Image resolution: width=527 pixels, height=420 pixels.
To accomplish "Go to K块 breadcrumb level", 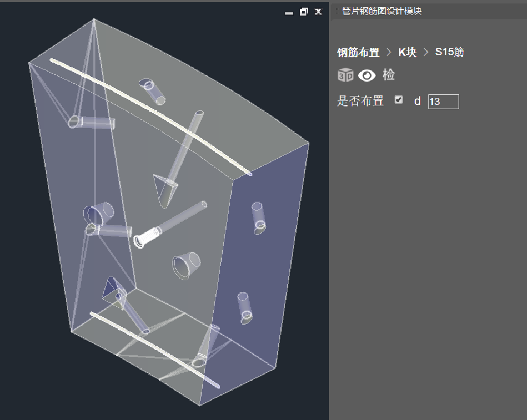I will click(x=408, y=52).
